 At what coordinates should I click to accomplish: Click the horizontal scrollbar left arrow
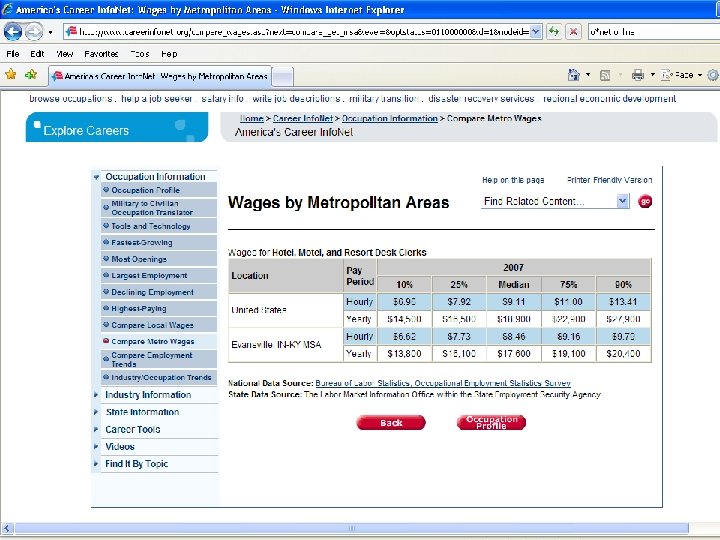(x=7, y=528)
